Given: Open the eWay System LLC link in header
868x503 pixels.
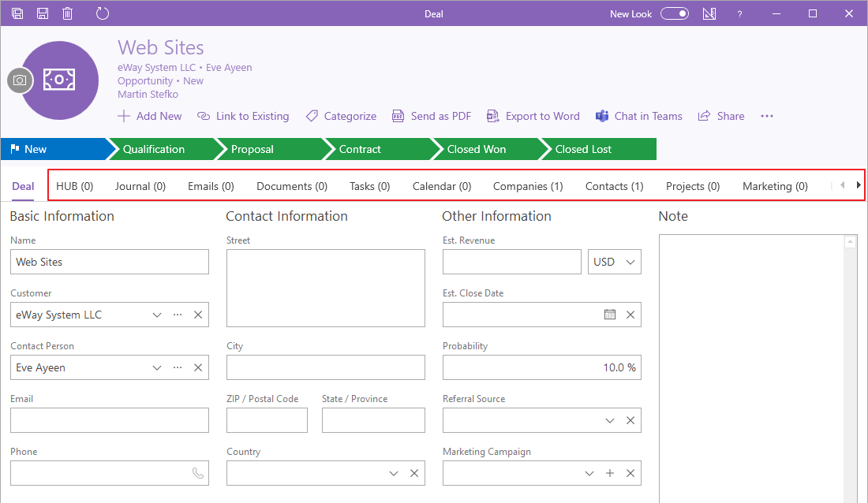Looking at the screenshot, I should 157,68.
